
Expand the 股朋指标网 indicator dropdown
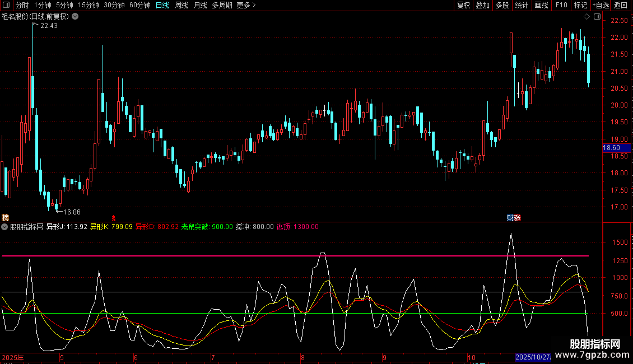(5, 227)
